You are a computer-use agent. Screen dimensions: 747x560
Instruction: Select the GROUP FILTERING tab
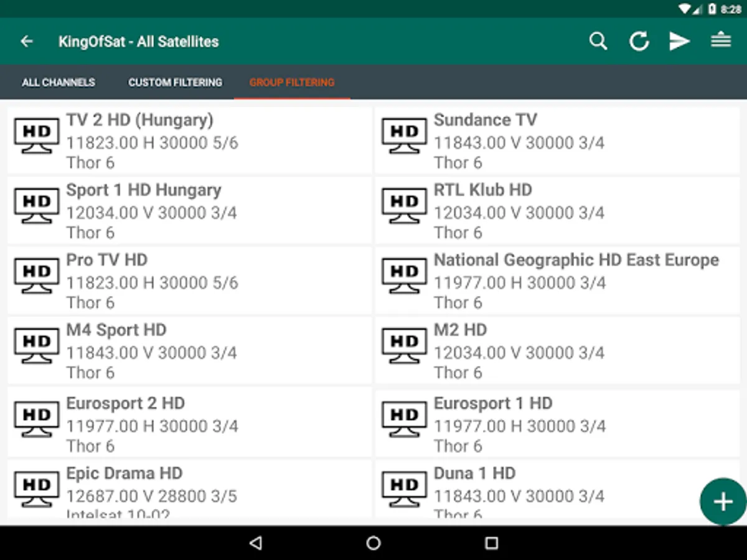[292, 82]
